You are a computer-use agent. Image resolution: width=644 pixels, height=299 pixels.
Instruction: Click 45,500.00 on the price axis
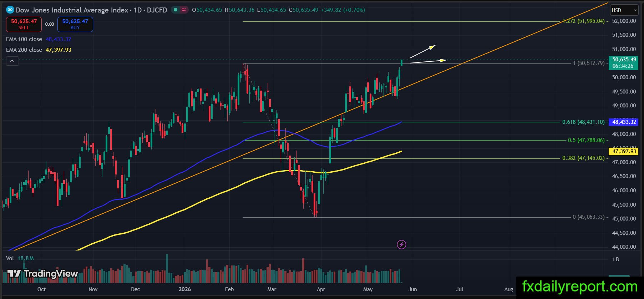click(624, 205)
